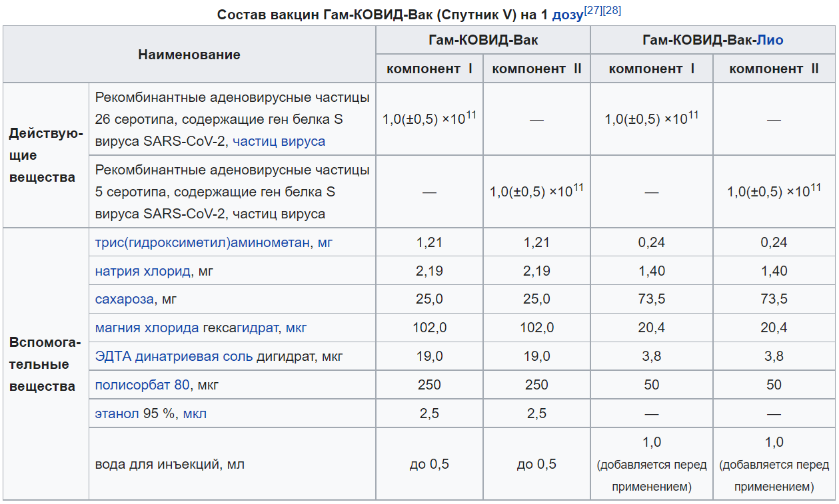Click the 'Вспомогательные вещества' row header

[45, 364]
